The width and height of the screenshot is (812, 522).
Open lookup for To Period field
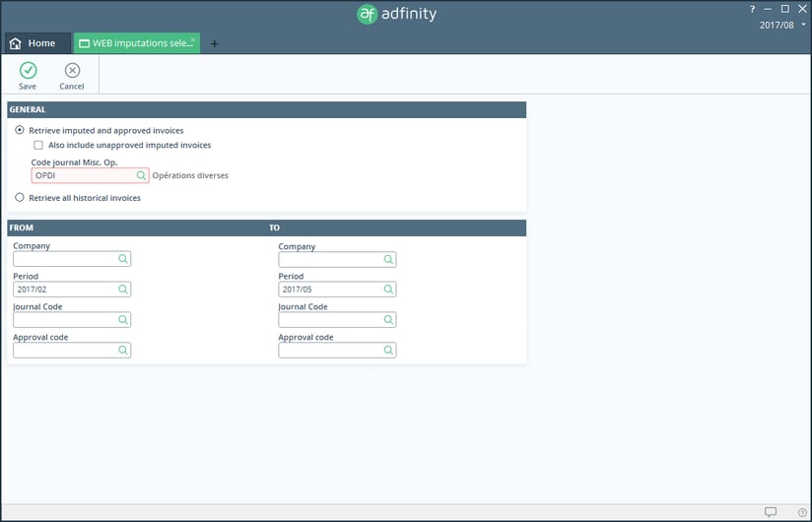coord(388,290)
